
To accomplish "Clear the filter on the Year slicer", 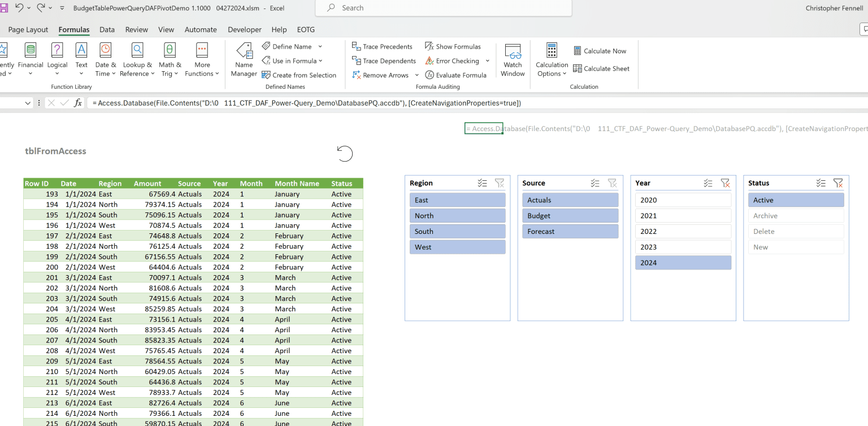I will click(x=725, y=183).
